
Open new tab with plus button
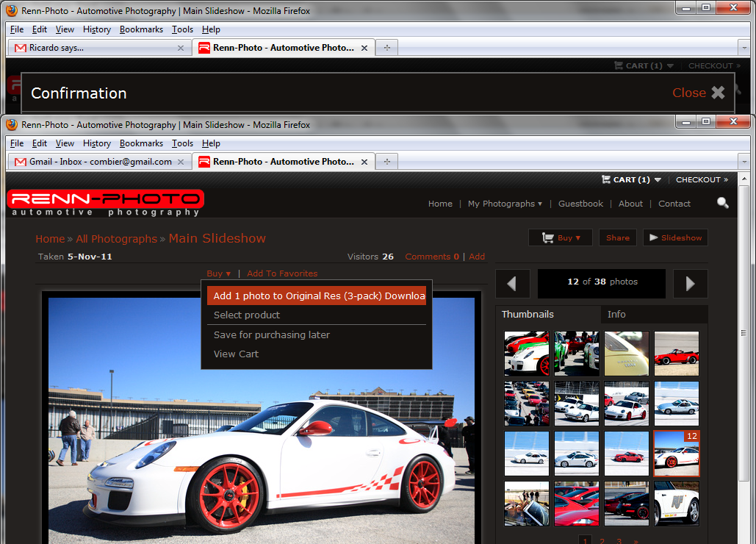point(386,162)
